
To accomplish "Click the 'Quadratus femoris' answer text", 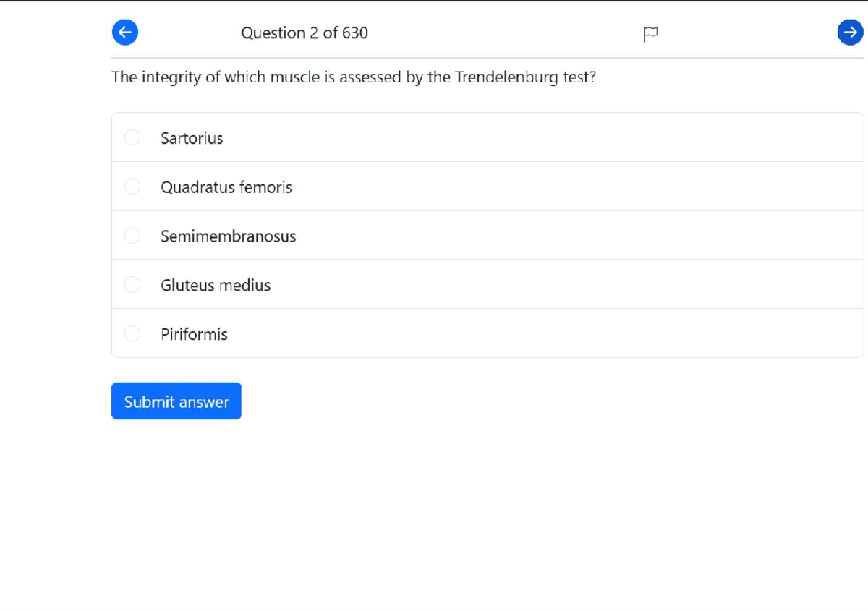I will [x=226, y=187].
